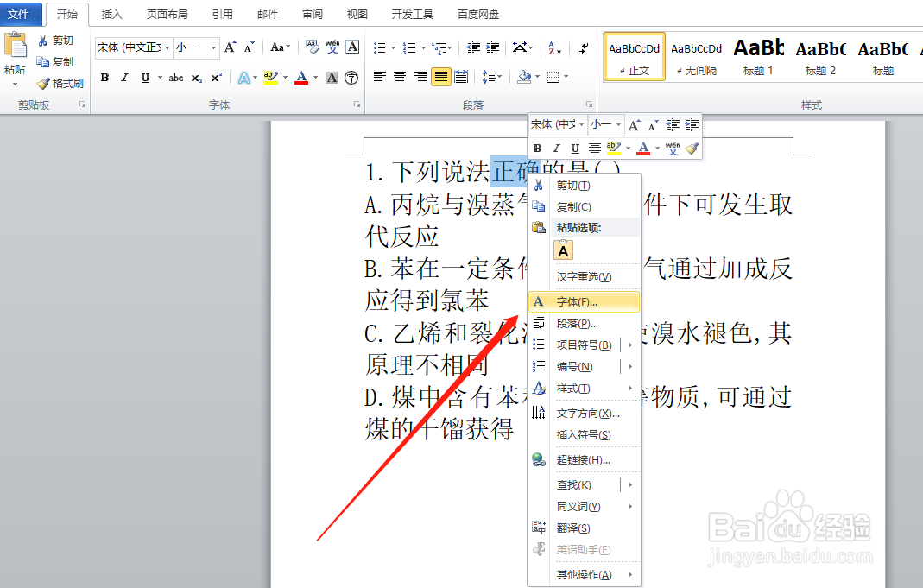The height and width of the screenshot is (588, 923).
Task: Click the Paste (粘贴) clipboard icon in ribbon
Action: coord(16,46)
